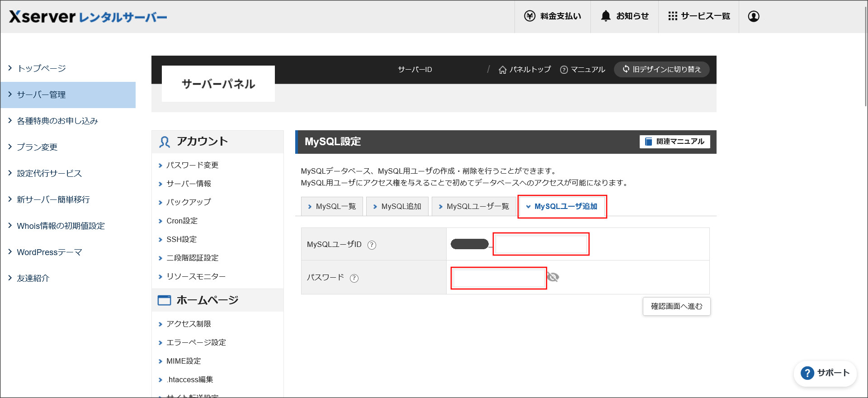This screenshot has width=868, height=398.
Task: Open .htaccess編集 link
Action: (190, 379)
